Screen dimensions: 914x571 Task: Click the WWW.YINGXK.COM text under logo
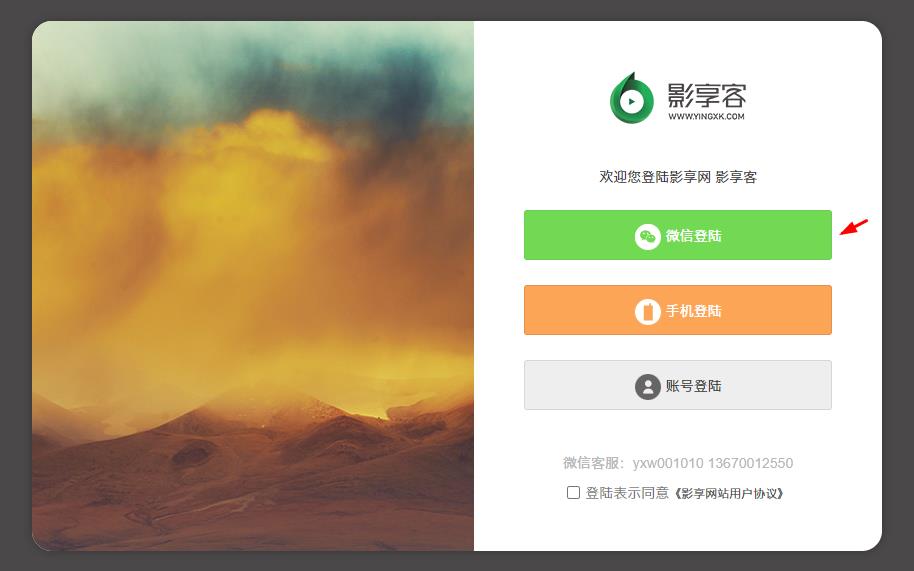tap(706, 117)
